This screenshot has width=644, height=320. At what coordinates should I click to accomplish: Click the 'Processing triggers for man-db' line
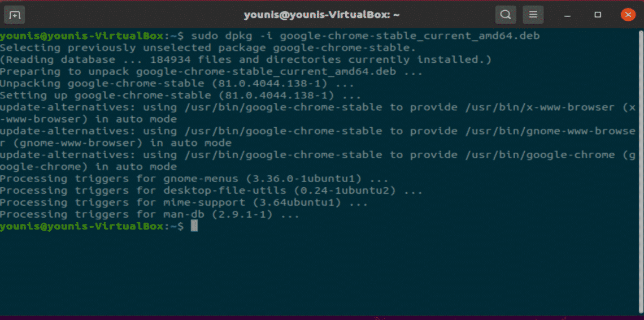[x=150, y=214]
